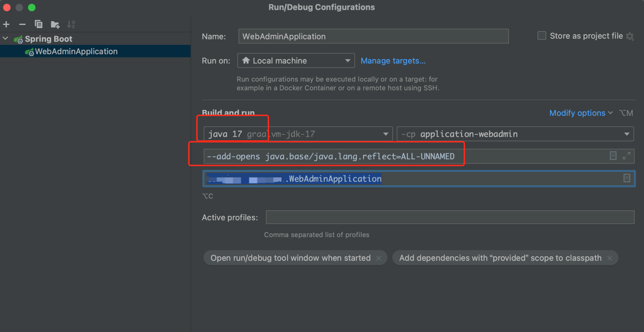
Task: Click the Add New Configuration plus icon
Action: [x=6, y=24]
